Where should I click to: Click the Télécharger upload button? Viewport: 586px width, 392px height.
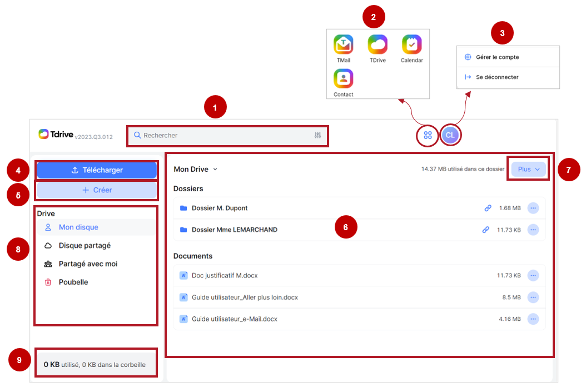[x=96, y=170]
